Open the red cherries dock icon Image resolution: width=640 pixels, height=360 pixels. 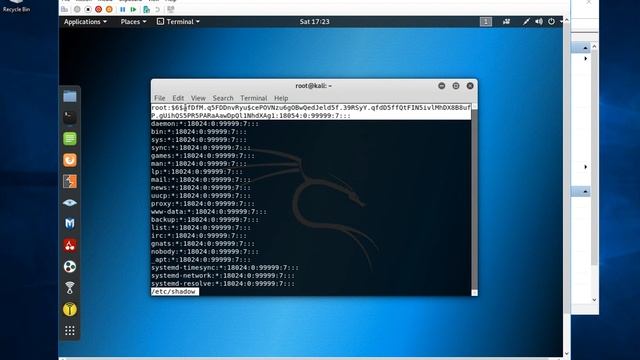70,245
